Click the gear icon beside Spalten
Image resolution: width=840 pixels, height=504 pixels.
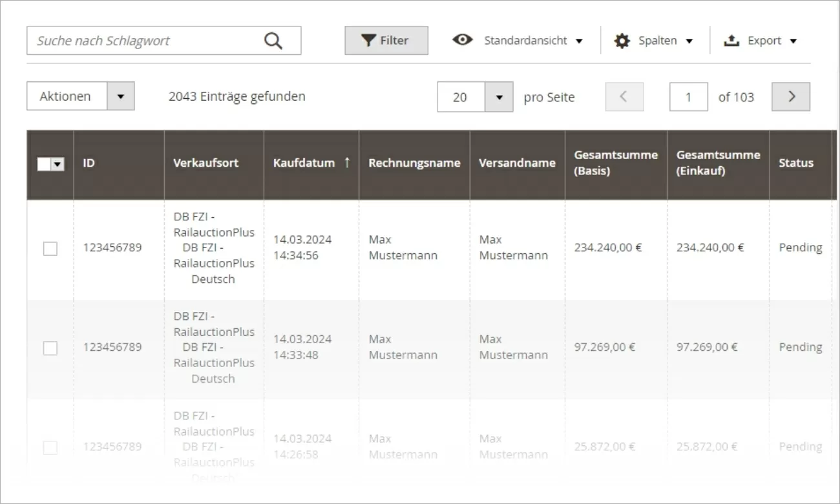point(622,40)
